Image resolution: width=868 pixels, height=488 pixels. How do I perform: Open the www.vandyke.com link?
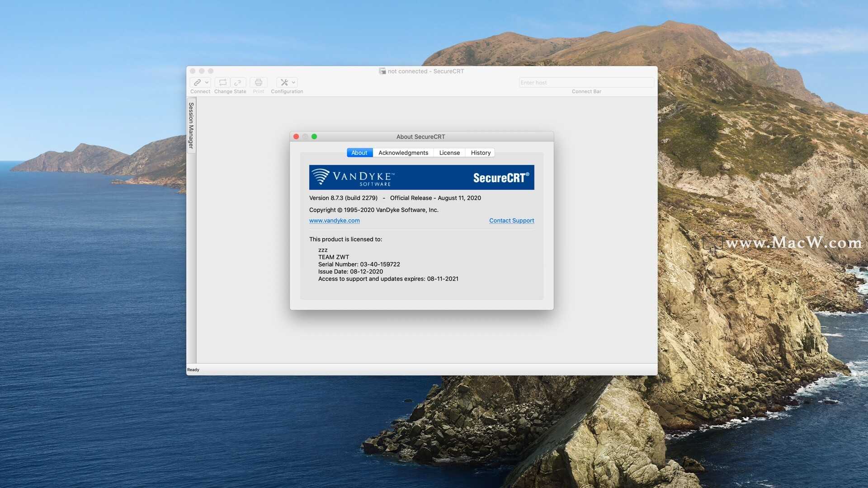[335, 221]
